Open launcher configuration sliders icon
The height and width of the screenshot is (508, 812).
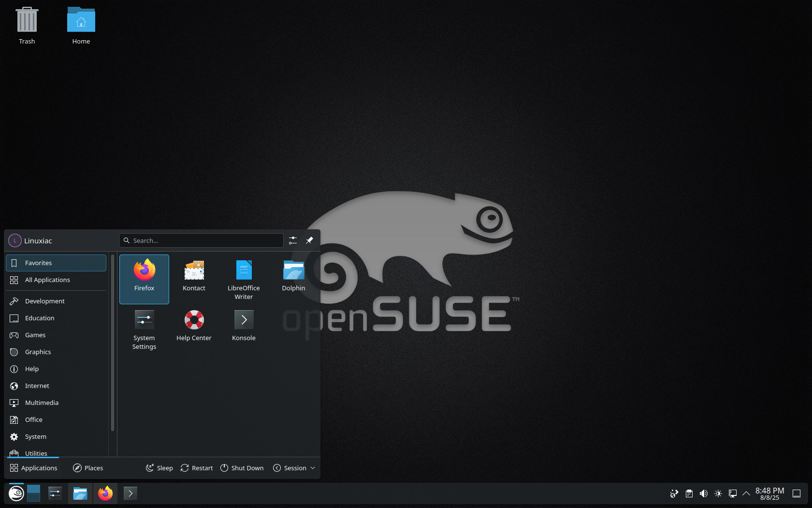pyautogui.click(x=293, y=240)
